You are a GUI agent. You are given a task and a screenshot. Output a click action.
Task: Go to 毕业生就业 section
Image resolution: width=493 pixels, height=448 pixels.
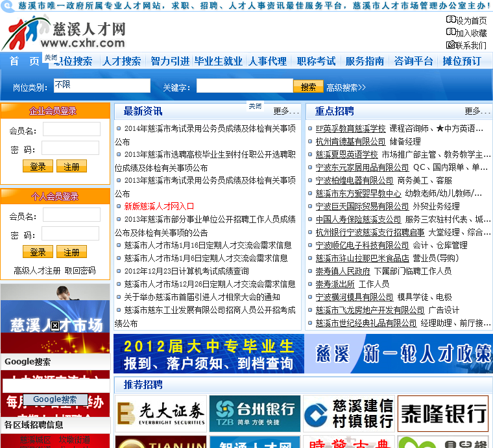click(219, 61)
